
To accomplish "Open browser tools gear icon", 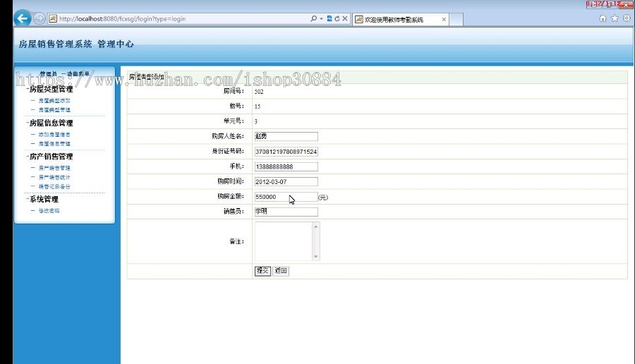I will click(627, 18).
